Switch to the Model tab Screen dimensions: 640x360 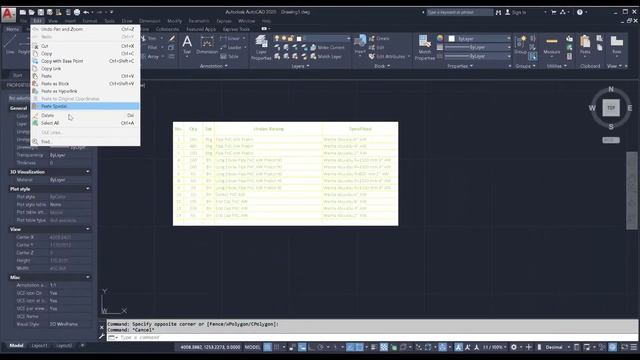16,346
